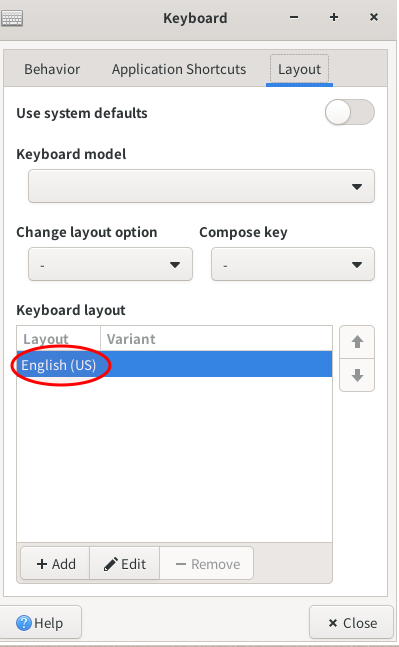The width and height of the screenshot is (399, 647).
Task: Move layout up with the up arrow
Action: point(357,342)
